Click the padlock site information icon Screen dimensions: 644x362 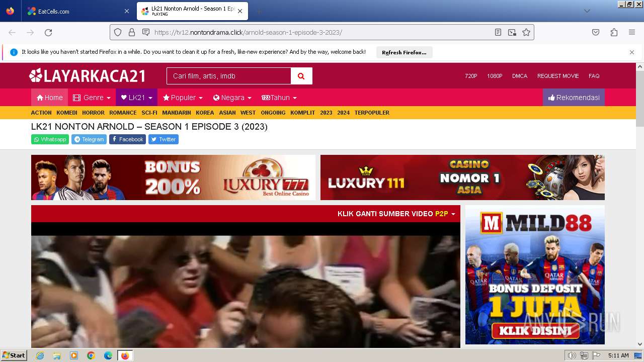point(132,32)
